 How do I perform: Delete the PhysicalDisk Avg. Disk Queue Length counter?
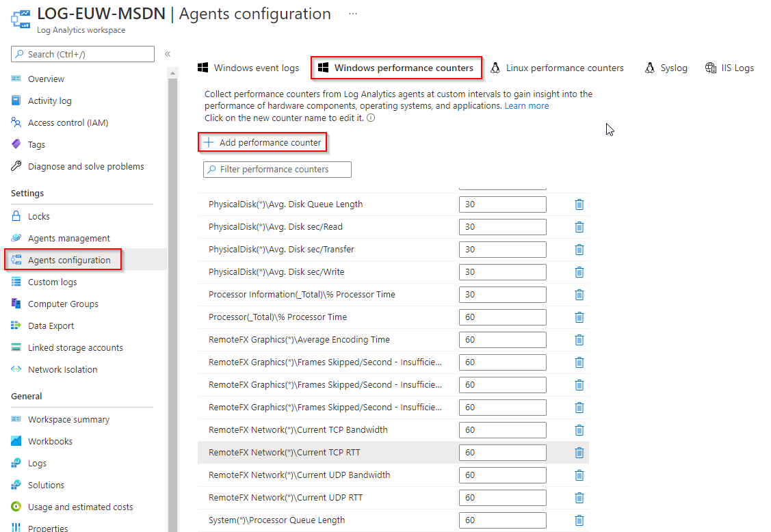point(579,204)
